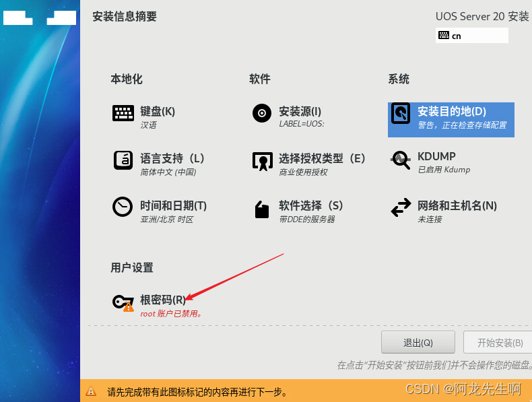This screenshot has height=402, width=532.
Task: Click the key icon for 根密码
Action: coord(123,303)
